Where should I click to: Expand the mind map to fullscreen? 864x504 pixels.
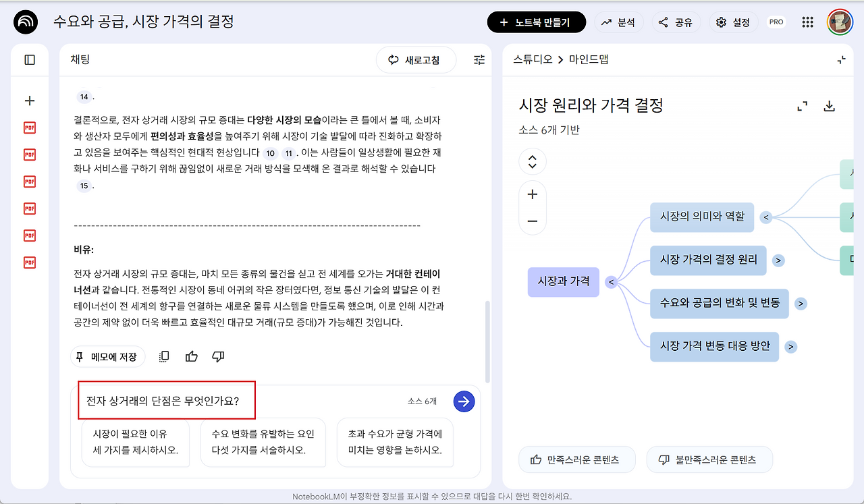click(x=803, y=106)
